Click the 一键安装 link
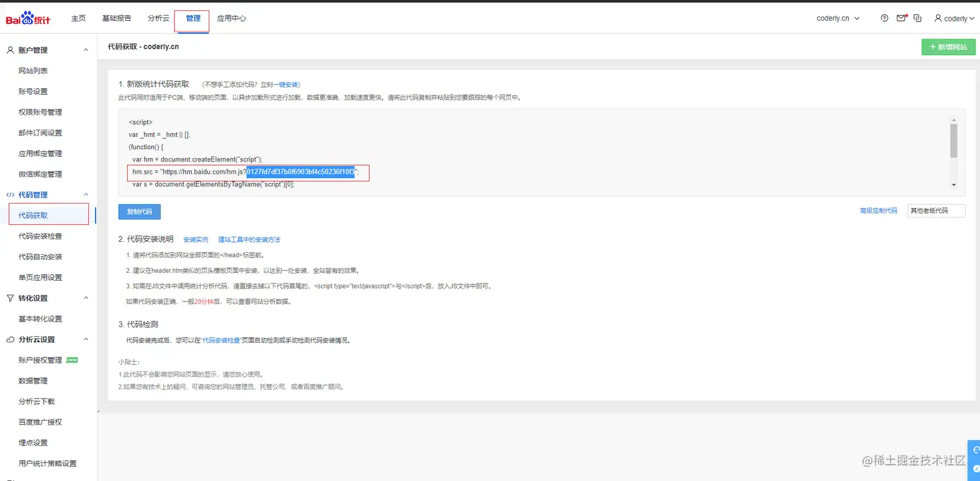The image size is (980, 481). coord(286,85)
